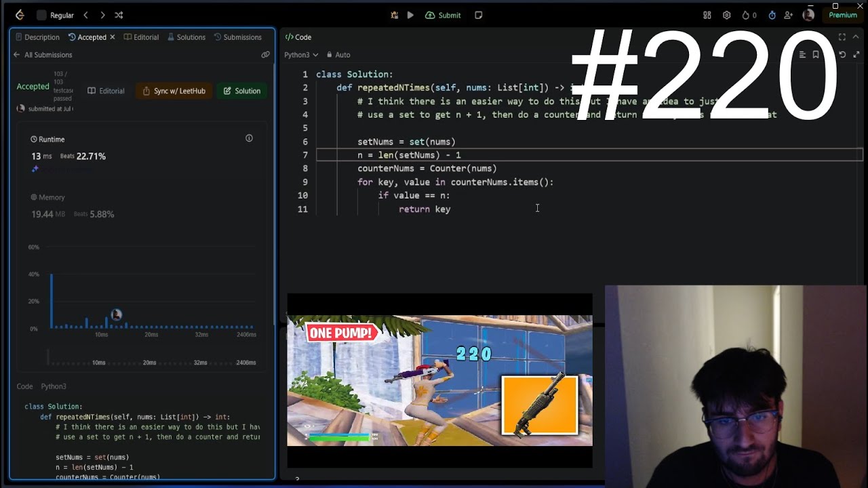Open the notes icon beside Submit

[x=479, y=15]
